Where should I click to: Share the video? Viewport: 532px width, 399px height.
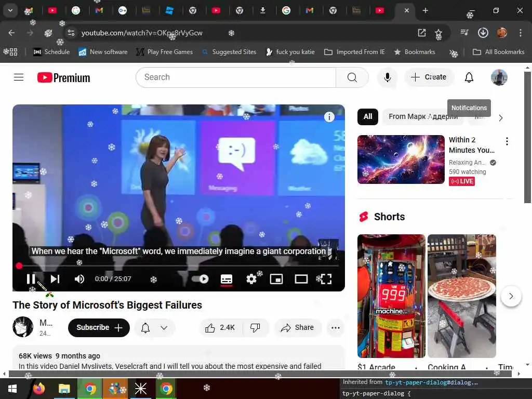coord(298,328)
